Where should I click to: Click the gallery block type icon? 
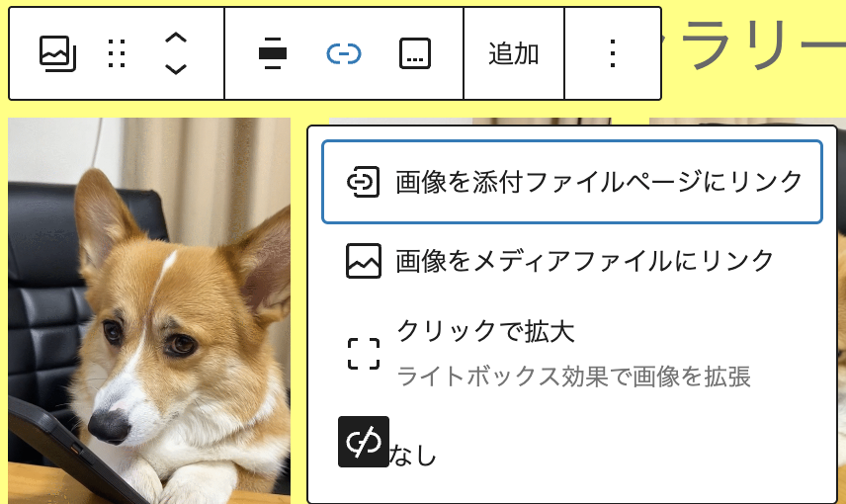point(57,53)
